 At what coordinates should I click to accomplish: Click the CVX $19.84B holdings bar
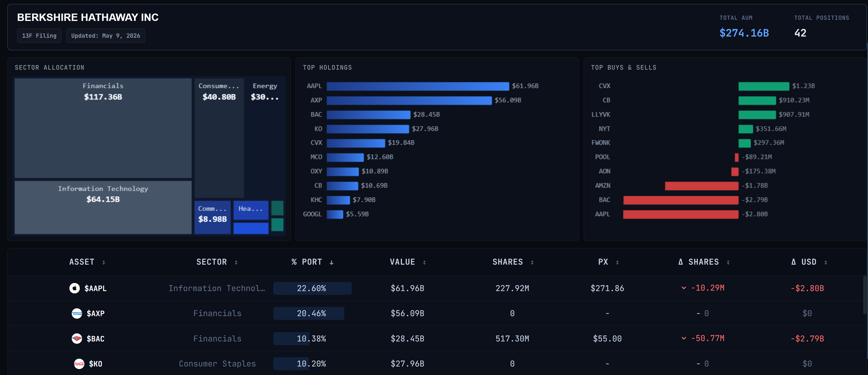tap(356, 143)
